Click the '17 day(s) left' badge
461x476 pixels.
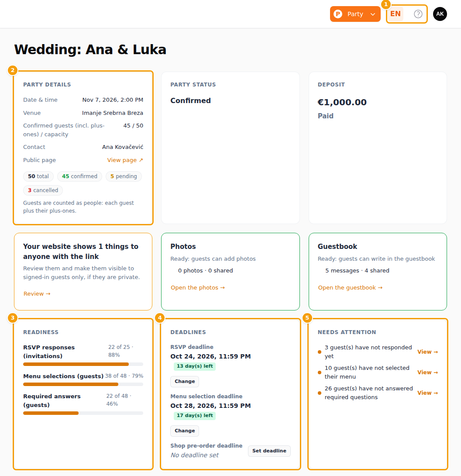[x=195, y=415]
